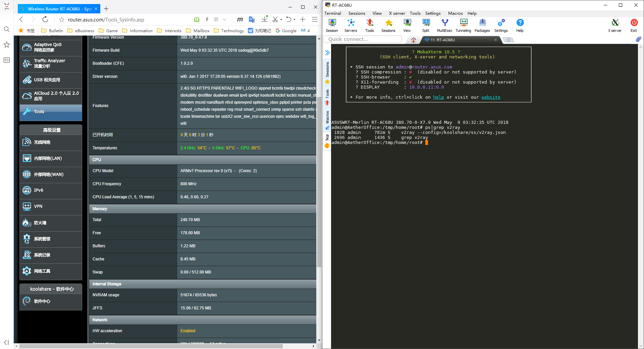The width and height of the screenshot is (644, 349).
Task: Open the Terminal menu in MobaXterm
Action: (x=333, y=13)
